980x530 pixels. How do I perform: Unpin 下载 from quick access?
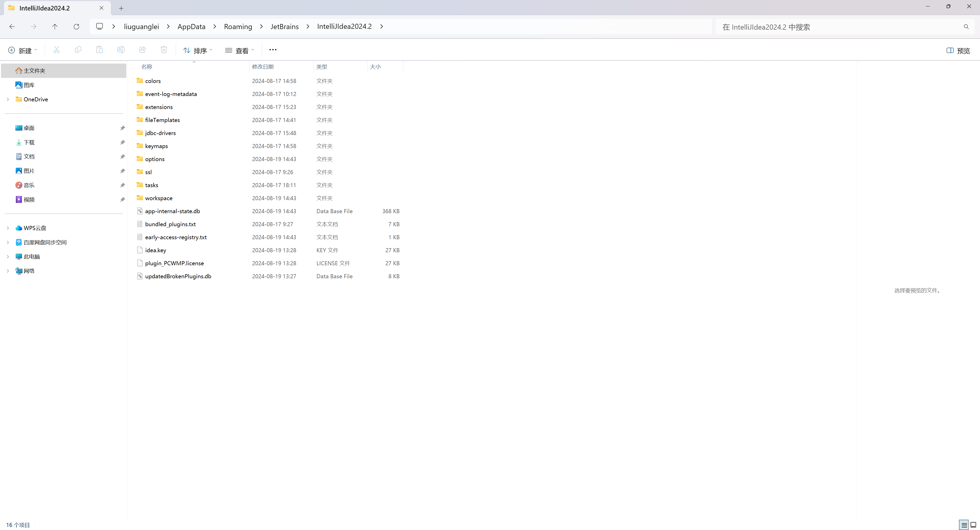pos(122,142)
